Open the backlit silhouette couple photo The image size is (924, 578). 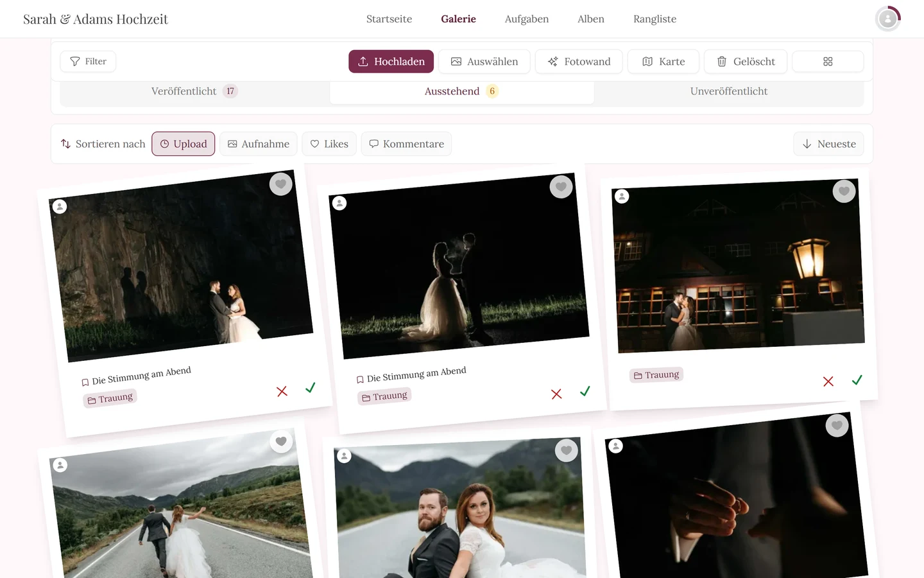[459, 266]
